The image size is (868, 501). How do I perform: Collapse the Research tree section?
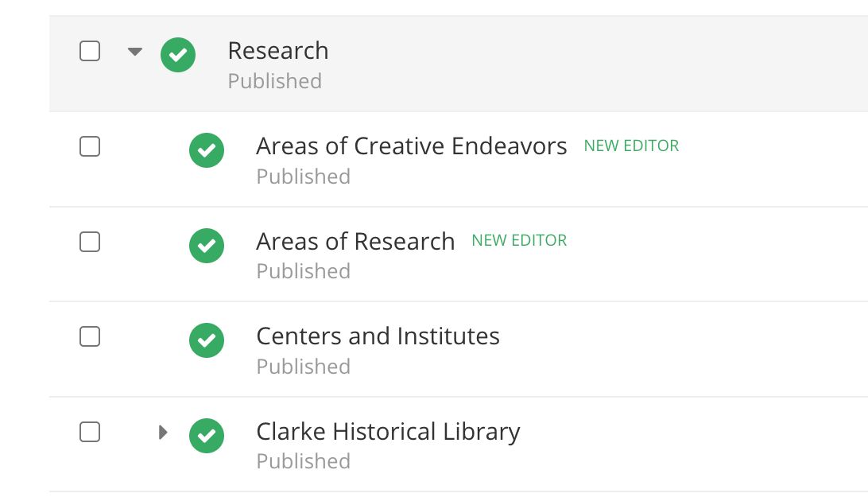pos(135,52)
